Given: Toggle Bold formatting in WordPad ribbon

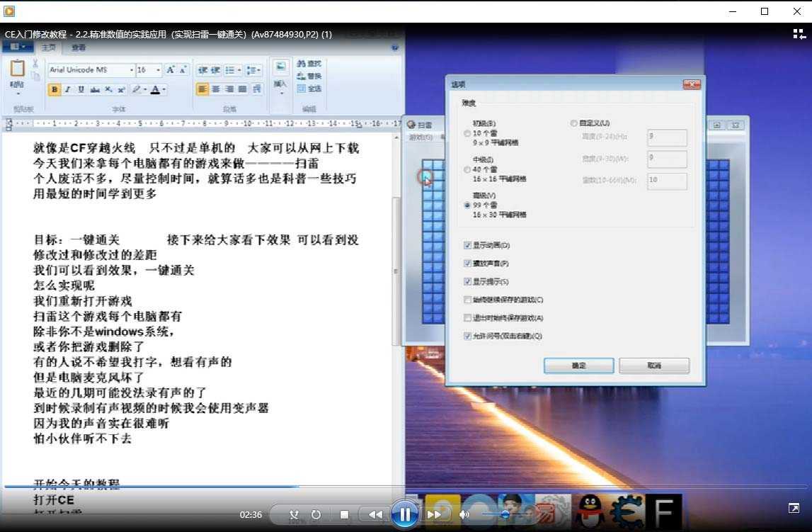Looking at the screenshot, I should (x=55, y=90).
